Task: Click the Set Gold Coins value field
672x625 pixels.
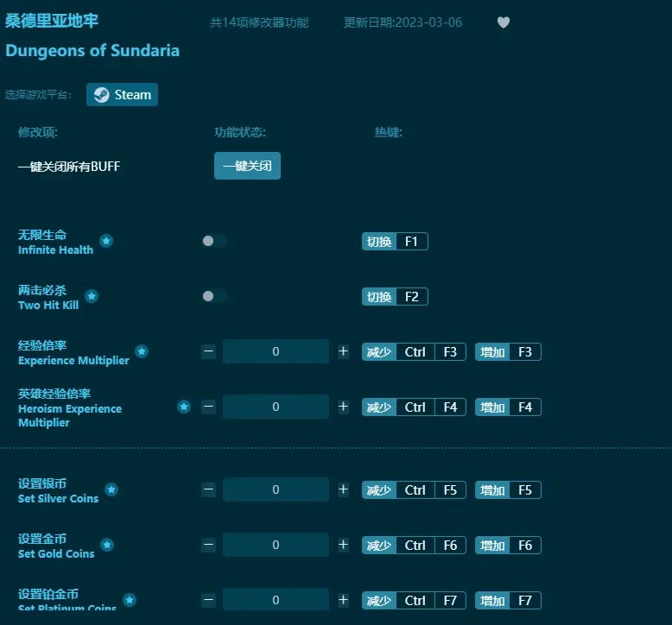Action: (276, 545)
